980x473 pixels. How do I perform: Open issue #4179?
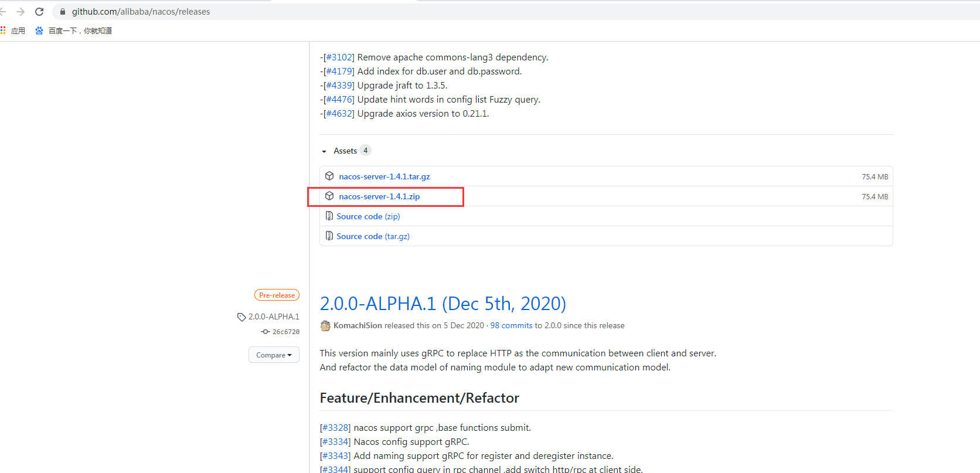click(x=339, y=71)
